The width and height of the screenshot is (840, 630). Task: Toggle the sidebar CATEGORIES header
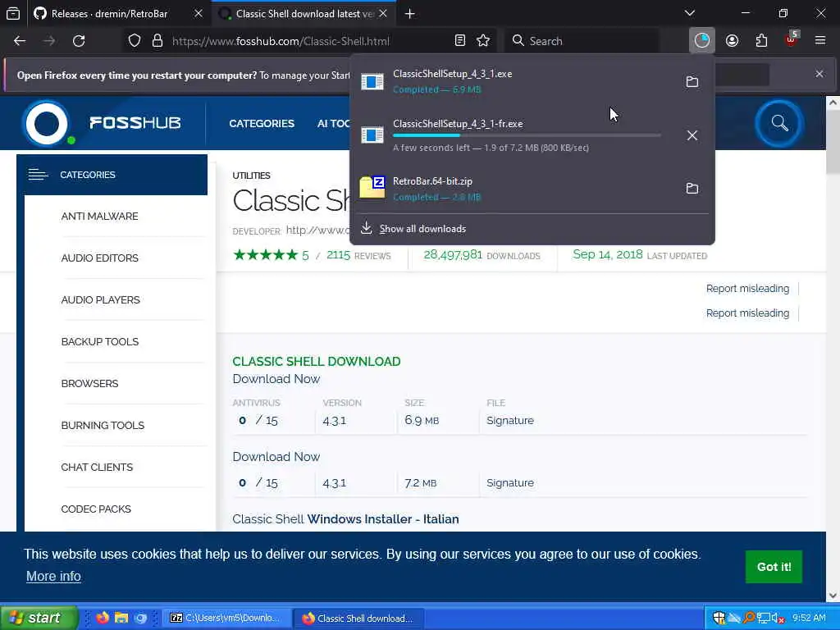(x=112, y=175)
